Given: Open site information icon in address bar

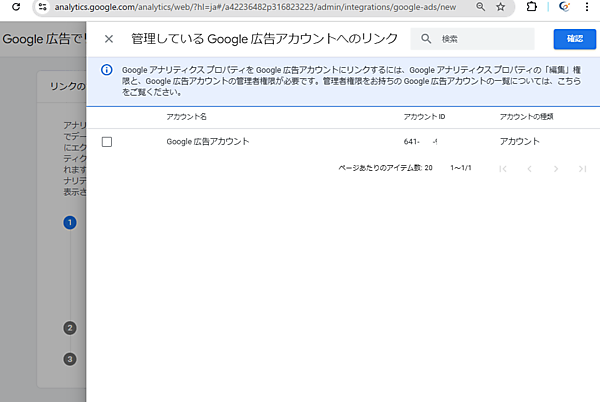Looking at the screenshot, I should [x=42, y=7].
